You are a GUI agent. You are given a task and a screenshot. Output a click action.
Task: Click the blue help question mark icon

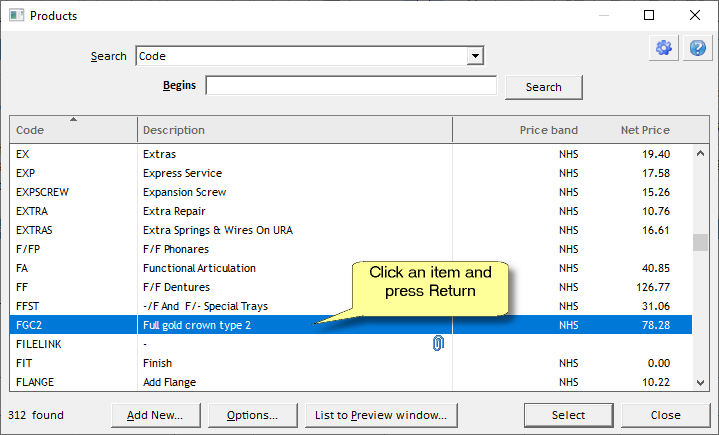click(696, 49)
